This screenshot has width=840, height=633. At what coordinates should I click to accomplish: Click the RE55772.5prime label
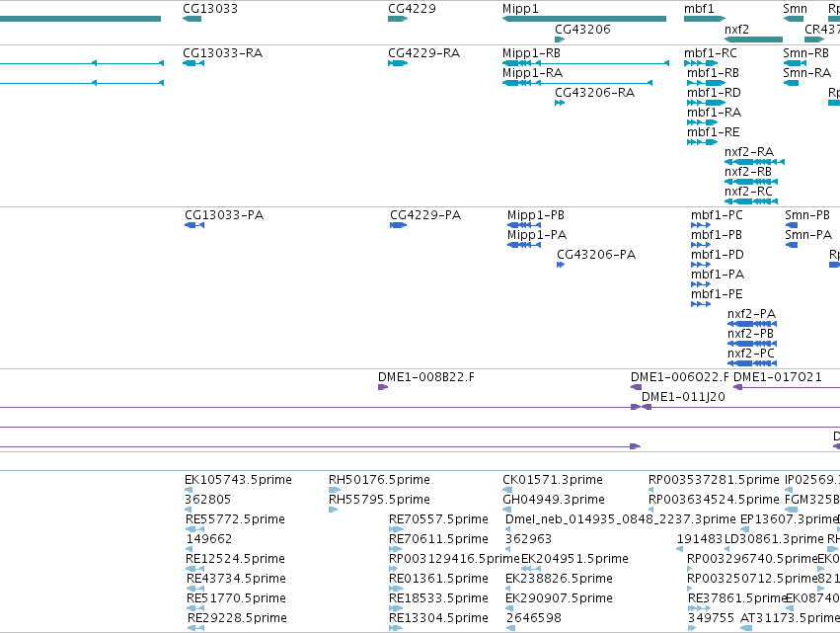click(235, 519)
